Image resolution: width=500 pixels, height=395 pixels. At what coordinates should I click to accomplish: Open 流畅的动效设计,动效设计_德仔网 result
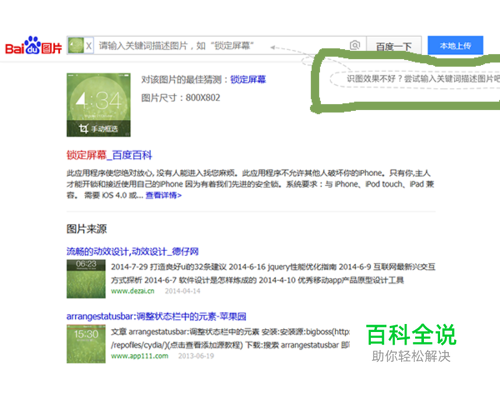point(132,251)
